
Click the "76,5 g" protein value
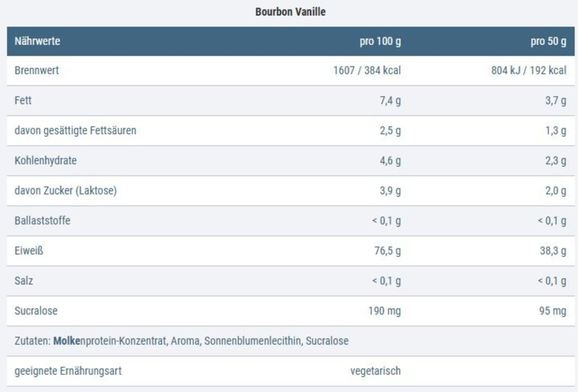[x=387, y=251]
